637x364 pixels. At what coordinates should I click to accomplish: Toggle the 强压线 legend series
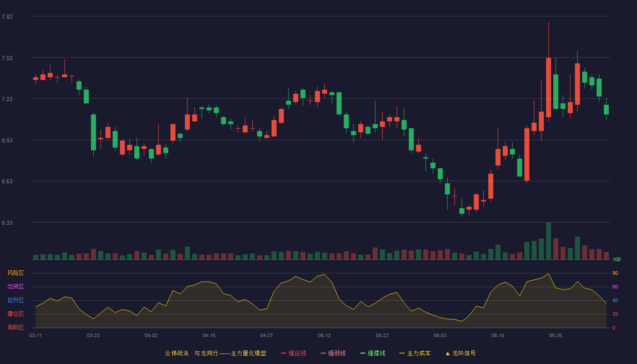coord(293,353)
